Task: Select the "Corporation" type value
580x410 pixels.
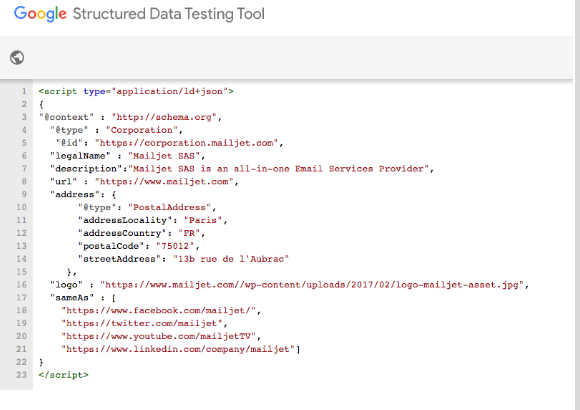Action: pyautogui.click(x=142, y=130)
